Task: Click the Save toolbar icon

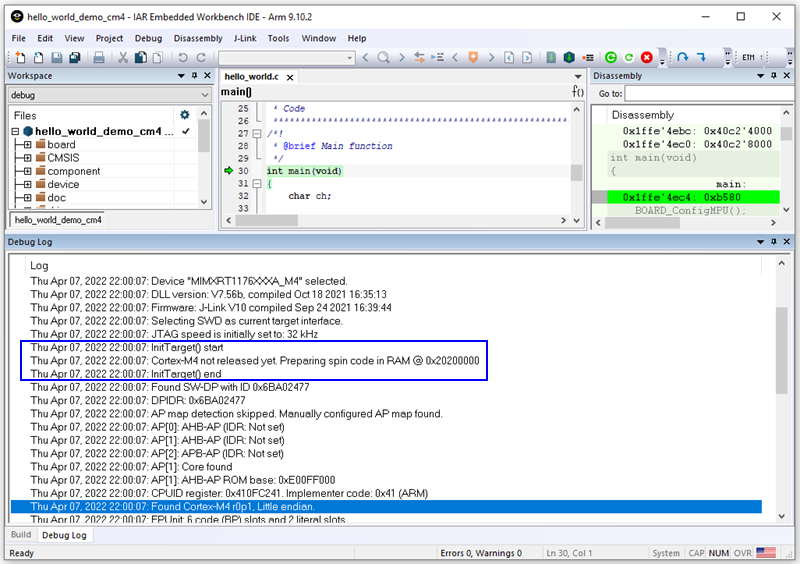Action: (57, 57)
